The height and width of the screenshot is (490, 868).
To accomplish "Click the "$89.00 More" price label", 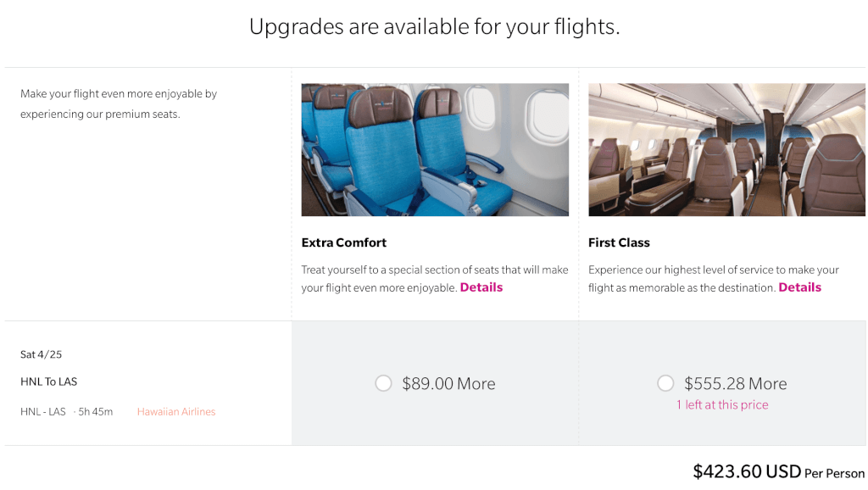I will point(448,384).
